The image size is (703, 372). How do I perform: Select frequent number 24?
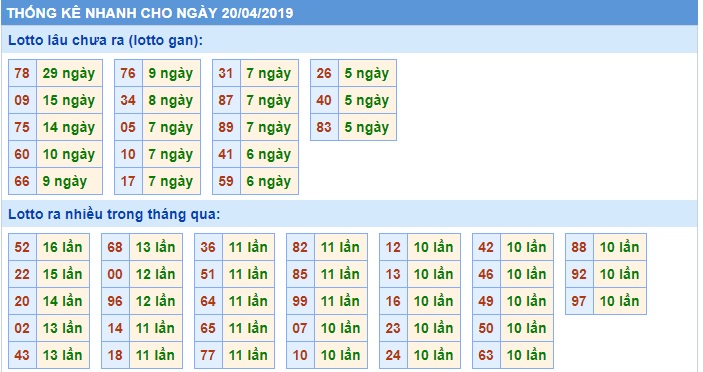pos(393,355)
